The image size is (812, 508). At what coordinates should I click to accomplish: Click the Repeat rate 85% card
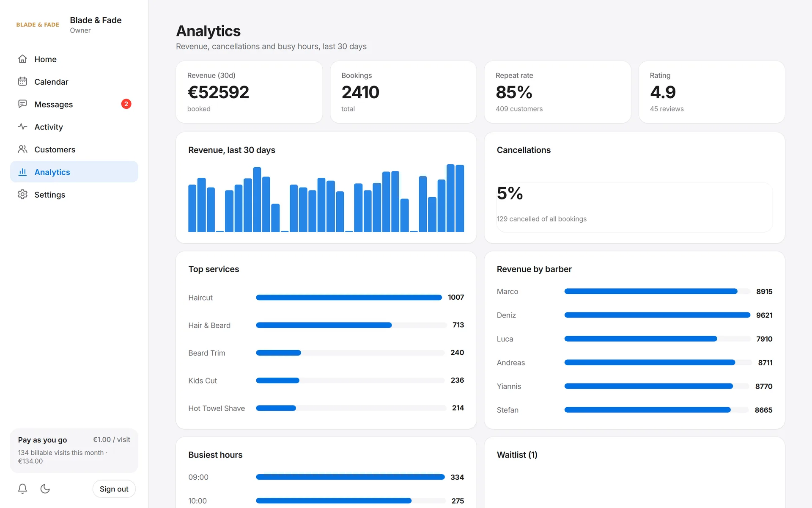click(x=557, y=92)
